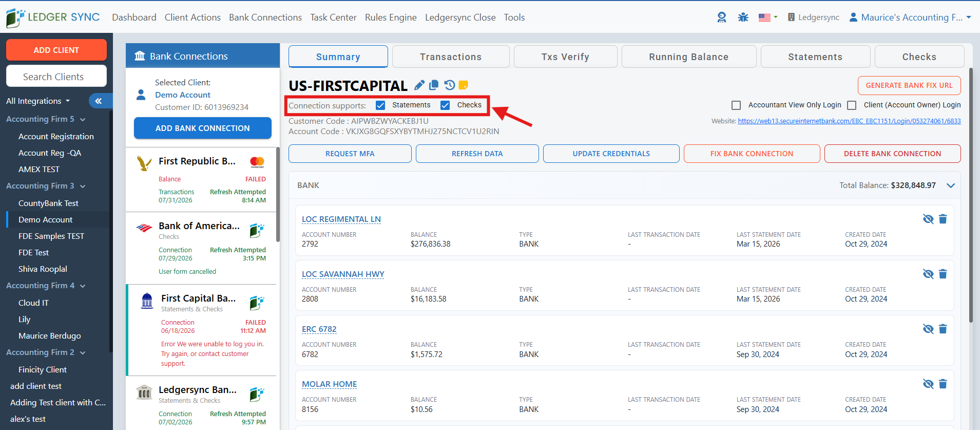This screenshot has height=430, width=980.
Task: Click the Ledgersync icon on Bank of America card
Action: pos(257,231)
